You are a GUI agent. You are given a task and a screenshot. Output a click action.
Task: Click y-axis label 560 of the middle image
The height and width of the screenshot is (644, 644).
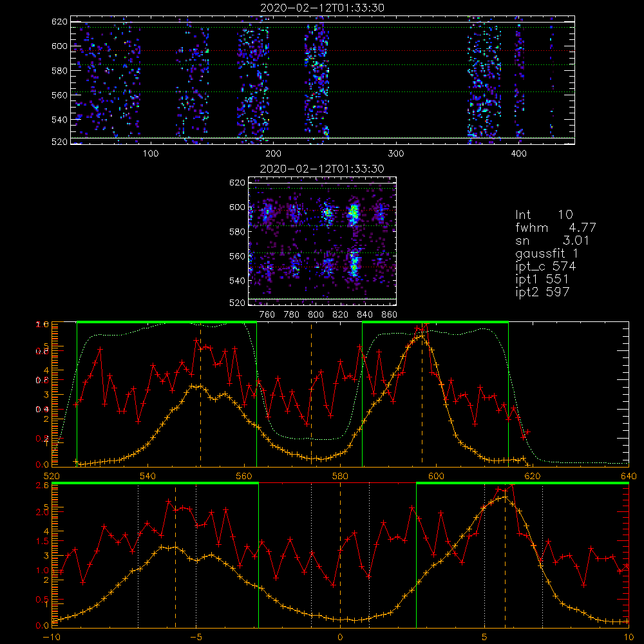[x=238, y=256]
